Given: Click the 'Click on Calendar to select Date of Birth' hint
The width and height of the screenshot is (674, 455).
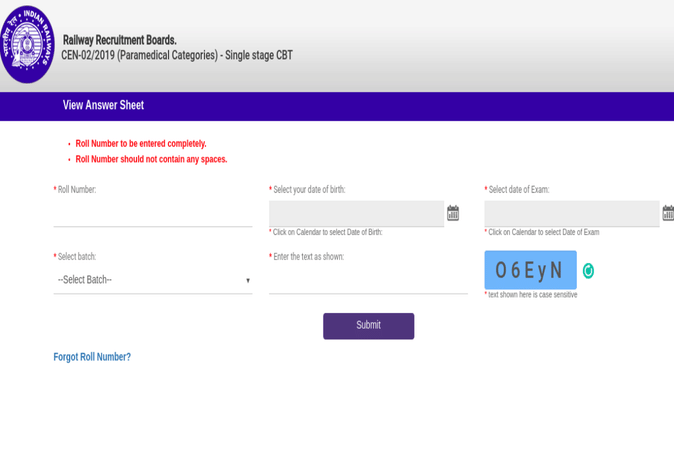Looking at the screenshot, I should pyautogui.click(x=327, y=232).
